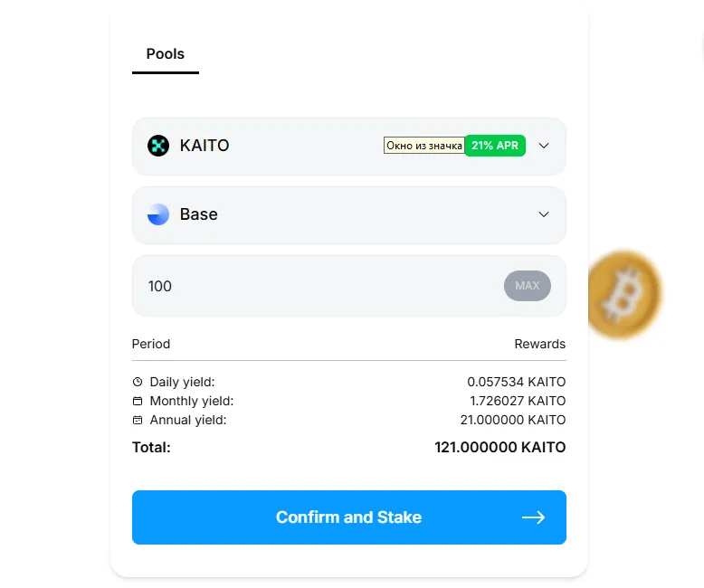Image resolution: width=704 pixels, height=588 pixels.
Task: Click the clock icon beside Daily yield
Action: (138, 382)
